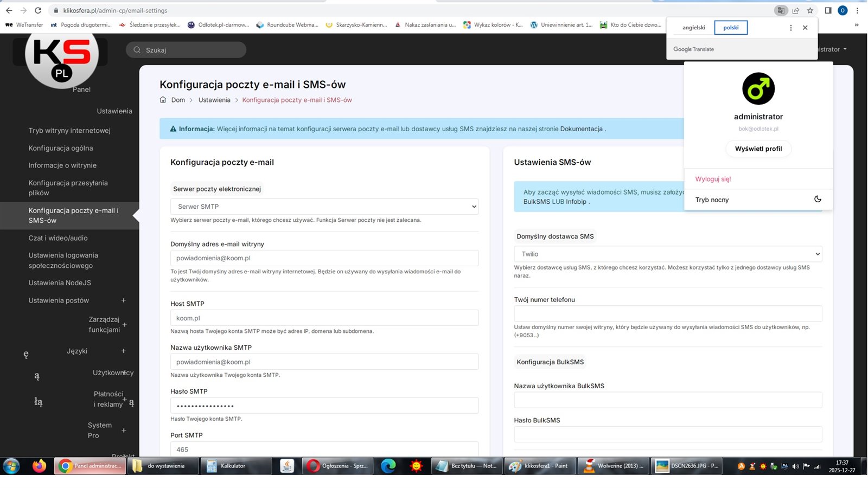
Task: Bookmark the page with the star icon
Action: 810,10
